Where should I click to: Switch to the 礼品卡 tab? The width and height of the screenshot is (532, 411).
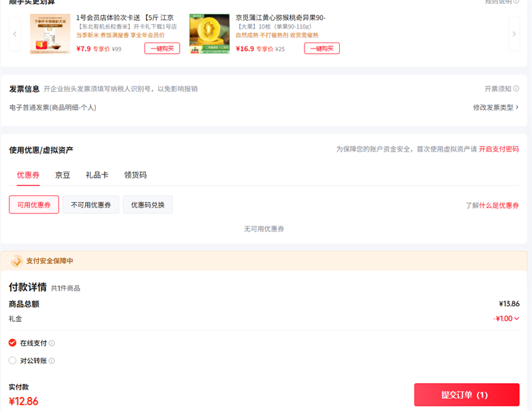(x=97, y=175)
